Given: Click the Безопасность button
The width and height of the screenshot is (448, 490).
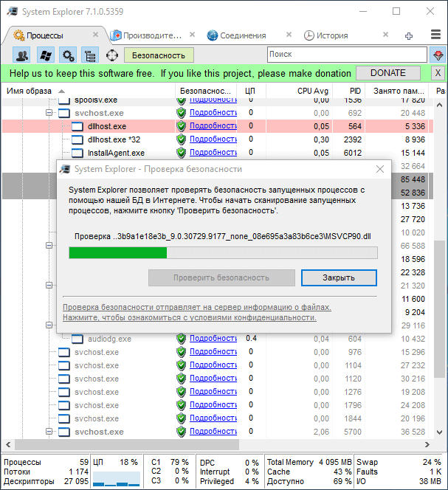Looking at the screenshot, I should point(159,55).
